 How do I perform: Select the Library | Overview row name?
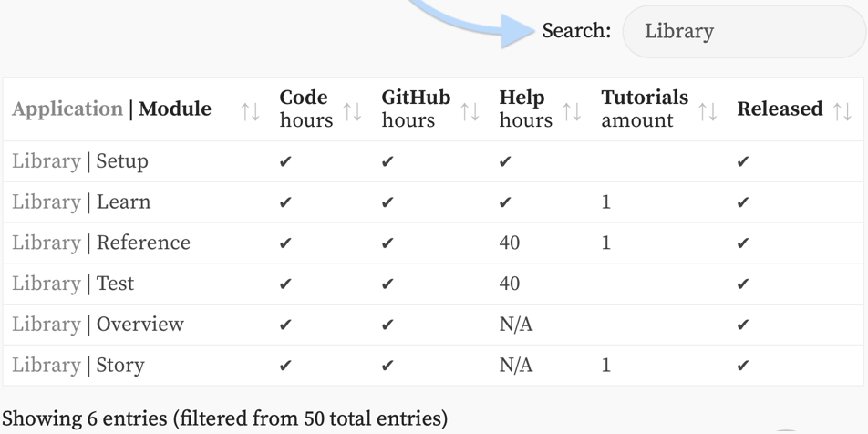(98, 325)
